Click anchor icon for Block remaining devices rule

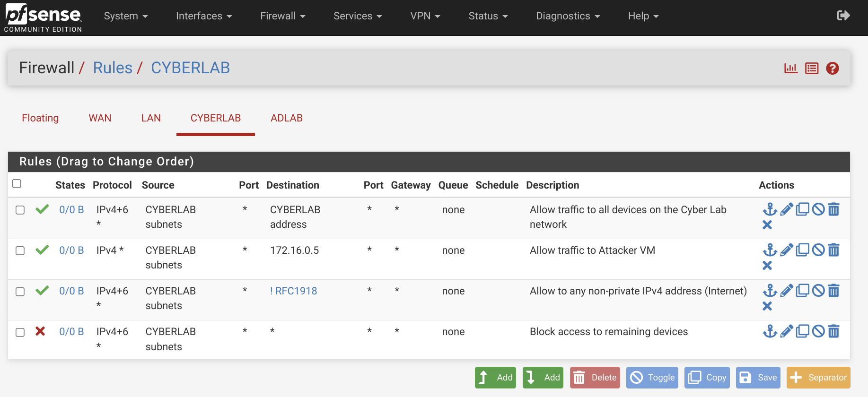coord(770,331)
